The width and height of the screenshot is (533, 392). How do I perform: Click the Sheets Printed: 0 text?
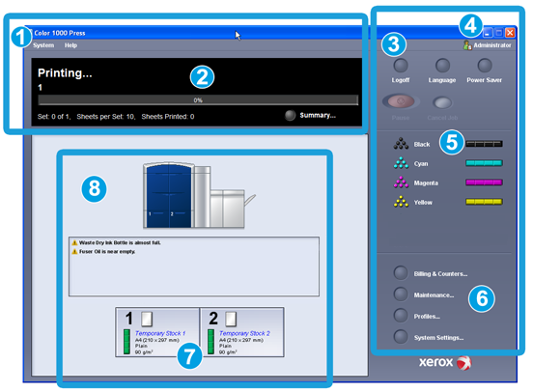(168, 117)
